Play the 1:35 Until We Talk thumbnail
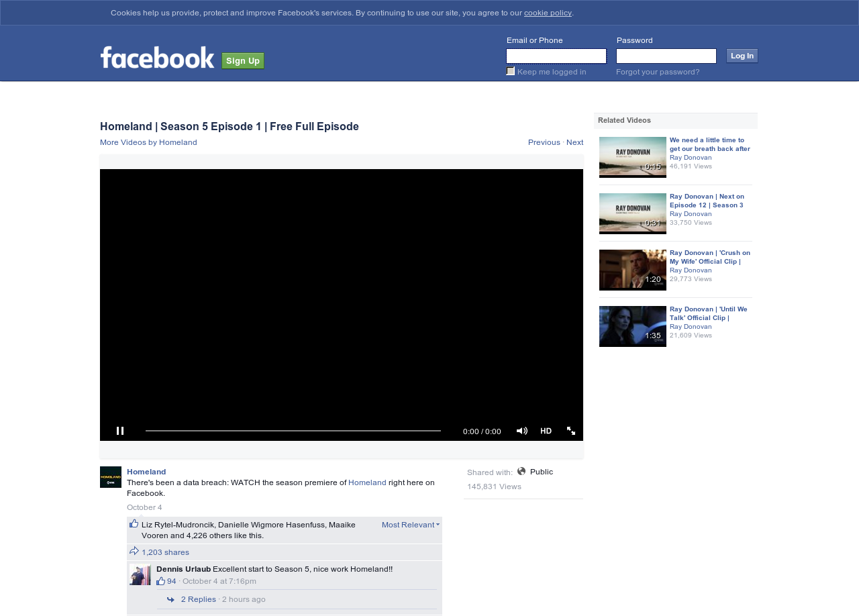This screenshot has height=616, width=859. [x=633, y=326]
